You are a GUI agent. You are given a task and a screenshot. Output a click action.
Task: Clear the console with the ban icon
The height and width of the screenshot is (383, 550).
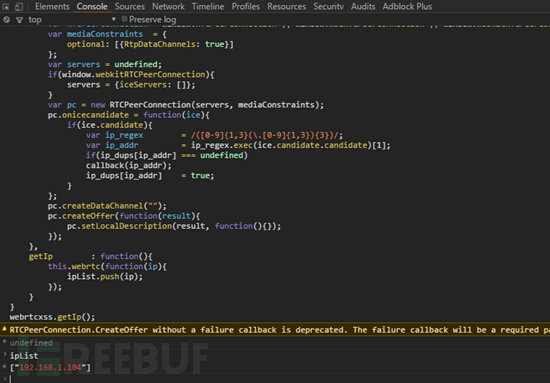6,20
